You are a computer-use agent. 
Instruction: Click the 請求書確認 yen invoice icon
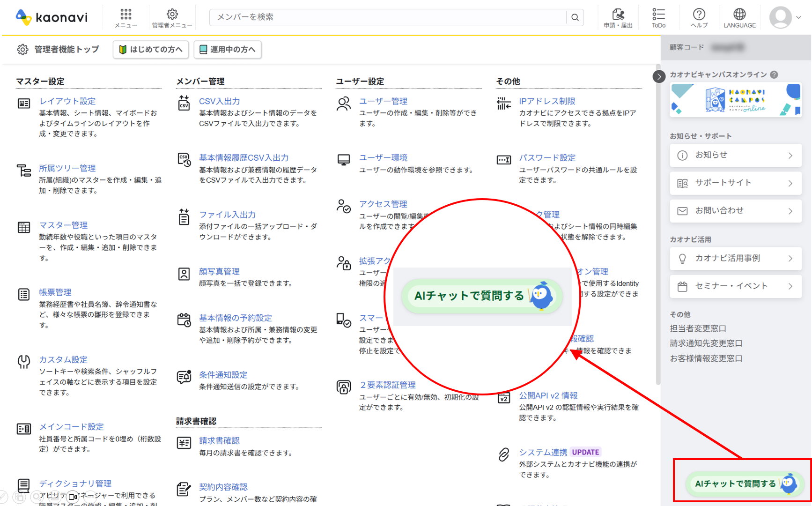pyautogui.click(x=184, y=443)
